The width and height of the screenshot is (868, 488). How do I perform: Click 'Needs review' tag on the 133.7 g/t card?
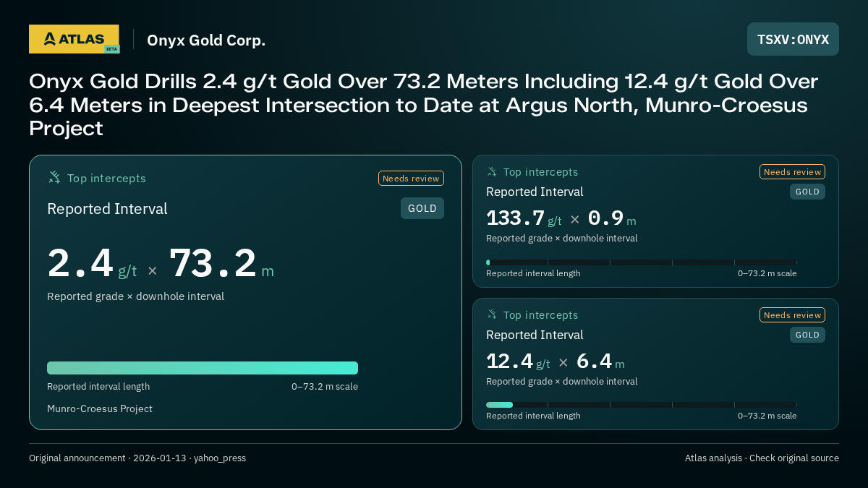(792, 172)
